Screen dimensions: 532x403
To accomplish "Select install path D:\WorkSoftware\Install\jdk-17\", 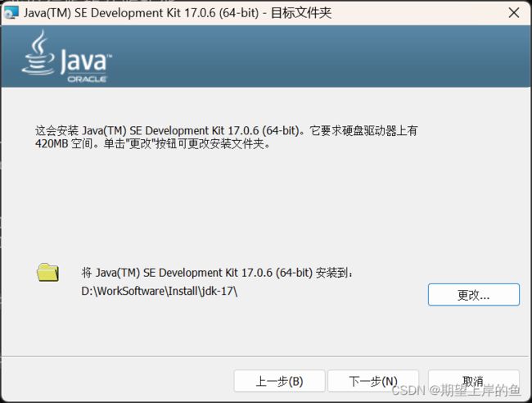I will pyautogui.click(x=159, y=291).
